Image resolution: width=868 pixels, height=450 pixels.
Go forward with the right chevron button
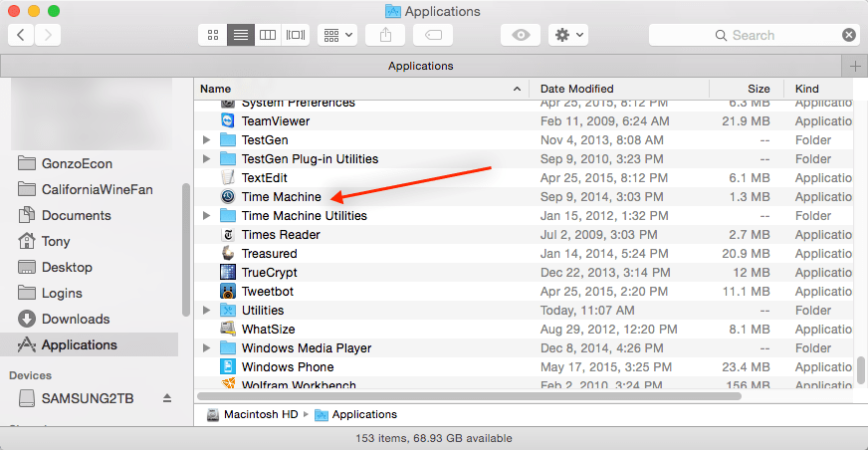coord(48,35)
